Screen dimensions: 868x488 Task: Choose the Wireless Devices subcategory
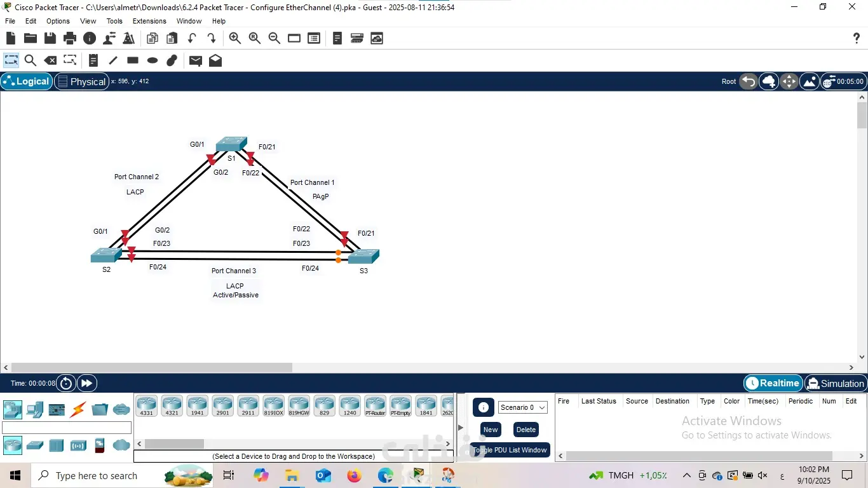(78, 445)
